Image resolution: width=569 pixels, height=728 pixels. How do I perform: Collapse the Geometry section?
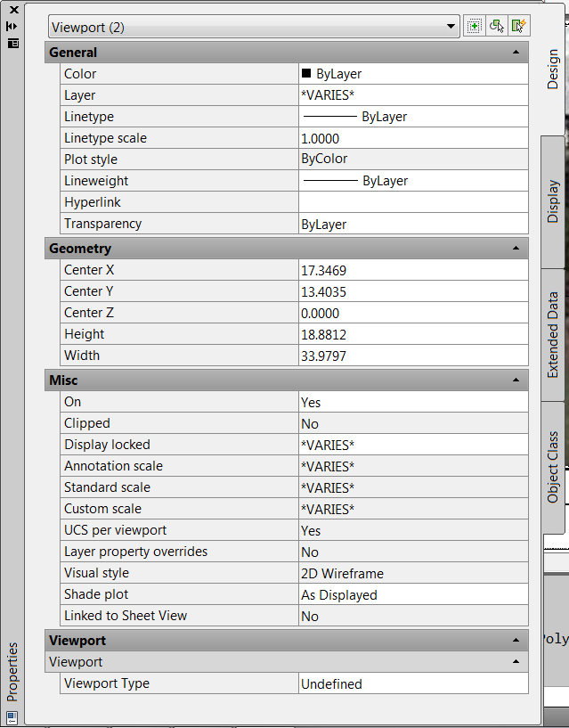coord(515,248)
